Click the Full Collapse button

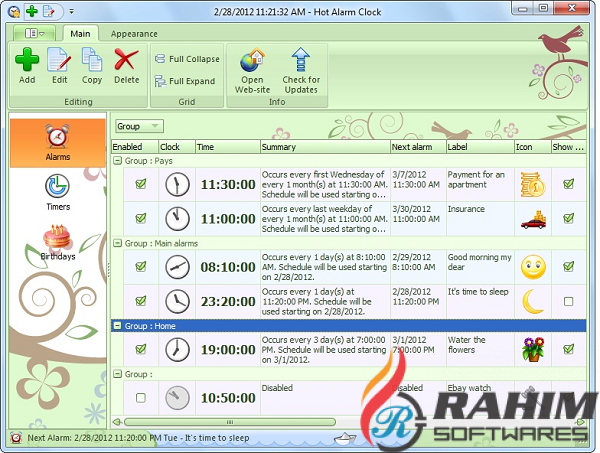pyautogui.click(x=185, y=59)
